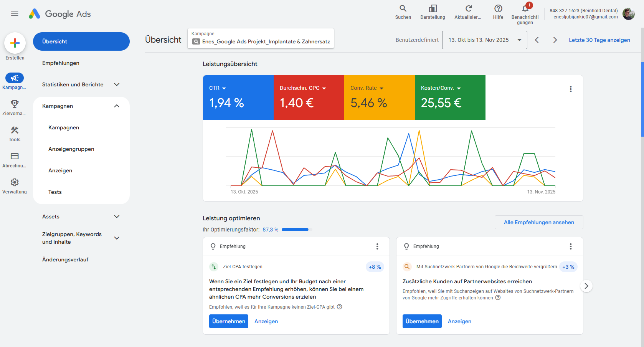Click the campaign filter chip at top
Screen dimensions: 644x347
click(261, 38)
